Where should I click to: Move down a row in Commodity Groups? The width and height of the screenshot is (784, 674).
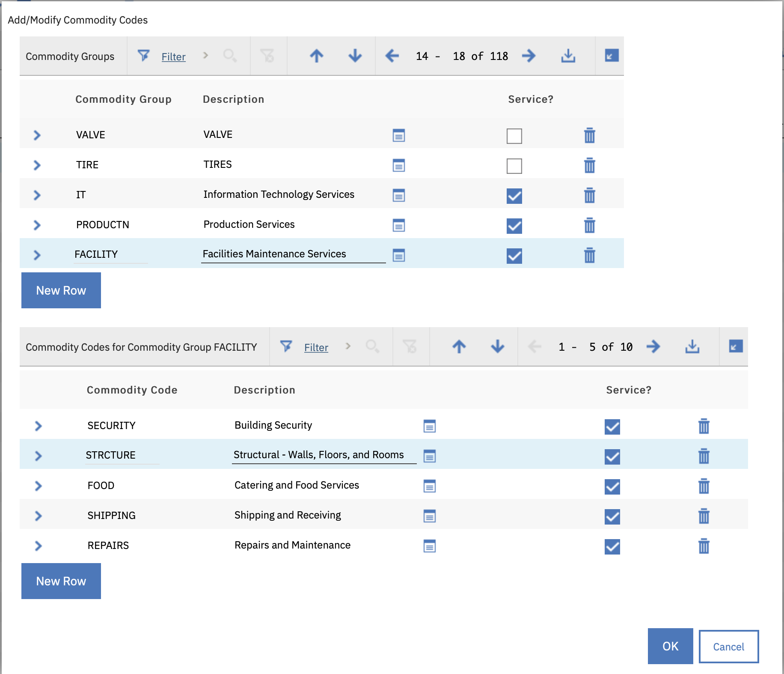click(x=355, y=56)
